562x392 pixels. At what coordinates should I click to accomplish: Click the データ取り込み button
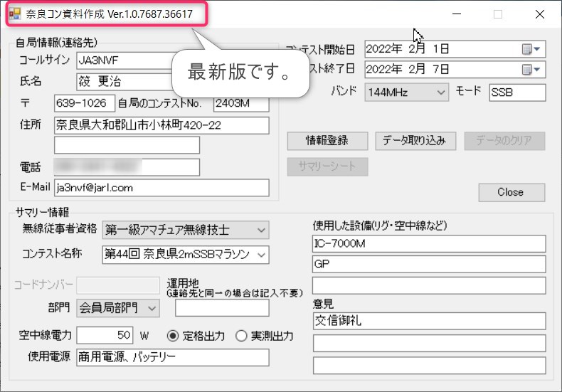(414, 140)
